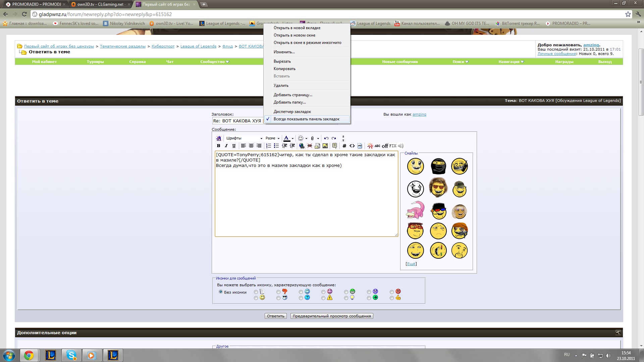The height and width of the screenshot is (362, 644).
Task: Open the font size 'Разме' dropdown
Action: point(272,138)
